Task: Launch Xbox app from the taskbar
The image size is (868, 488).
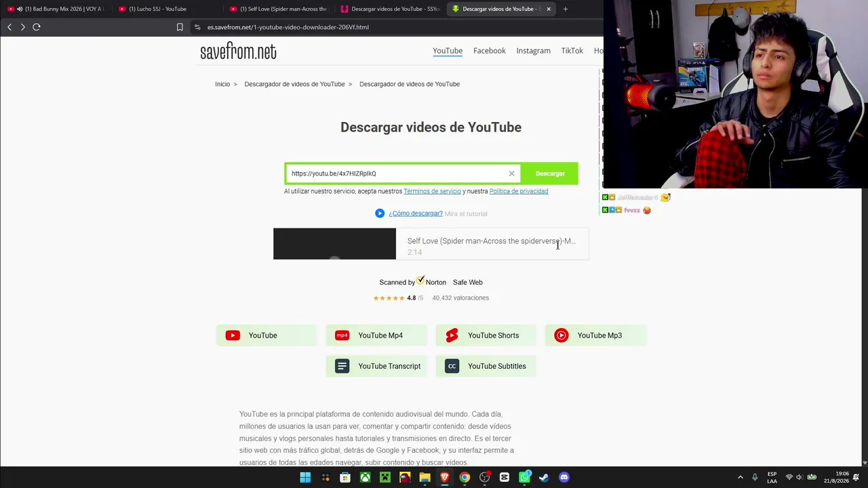Action: tap(365, 477)
